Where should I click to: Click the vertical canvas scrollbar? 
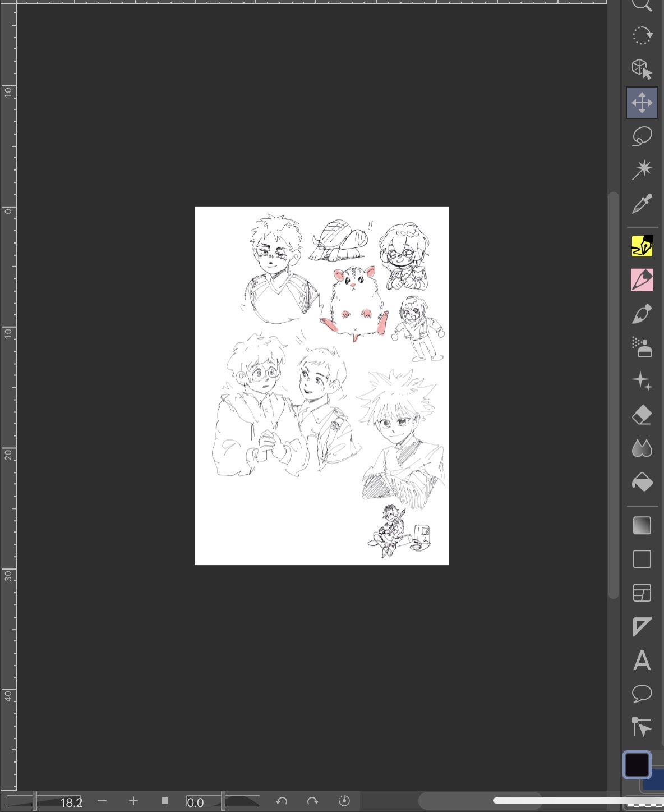click(x=614, y=396)
